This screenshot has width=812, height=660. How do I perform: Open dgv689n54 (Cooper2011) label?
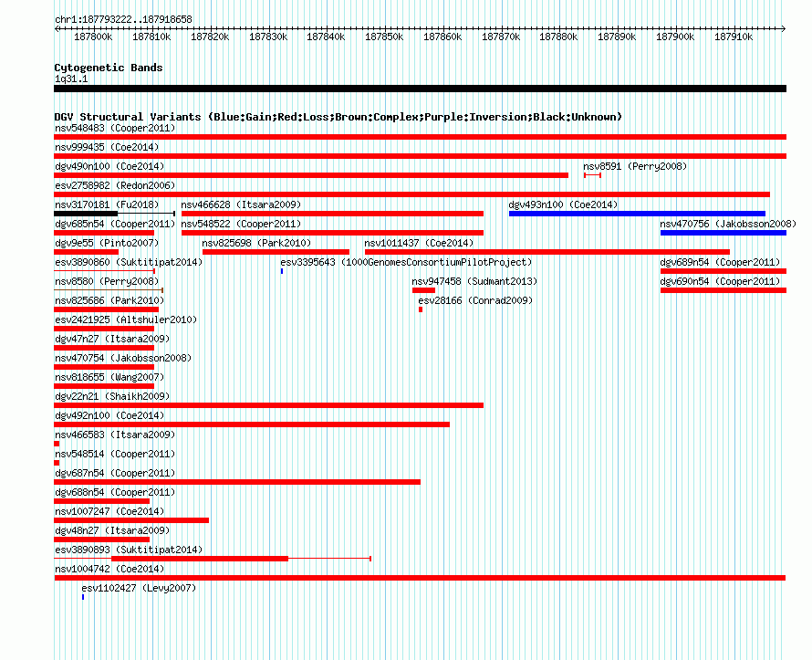[720, 262]
